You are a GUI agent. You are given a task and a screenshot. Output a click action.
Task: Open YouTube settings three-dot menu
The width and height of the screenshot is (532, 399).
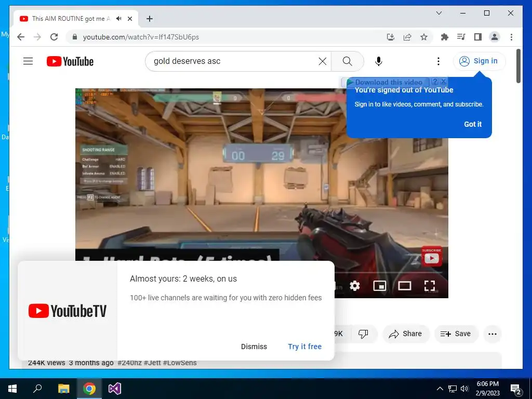pos(438,61)
